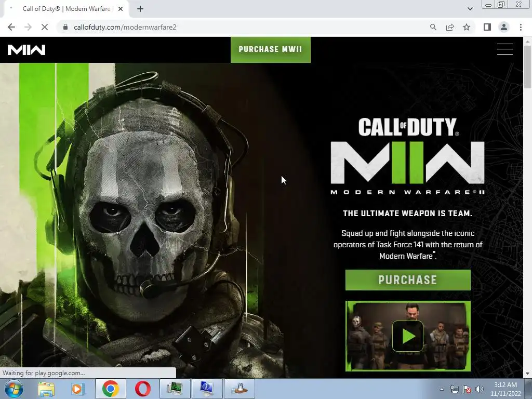Play the Modern Warfare II trailer video
The width and height of the screenshot is (532, 399).
click(408, 336)
